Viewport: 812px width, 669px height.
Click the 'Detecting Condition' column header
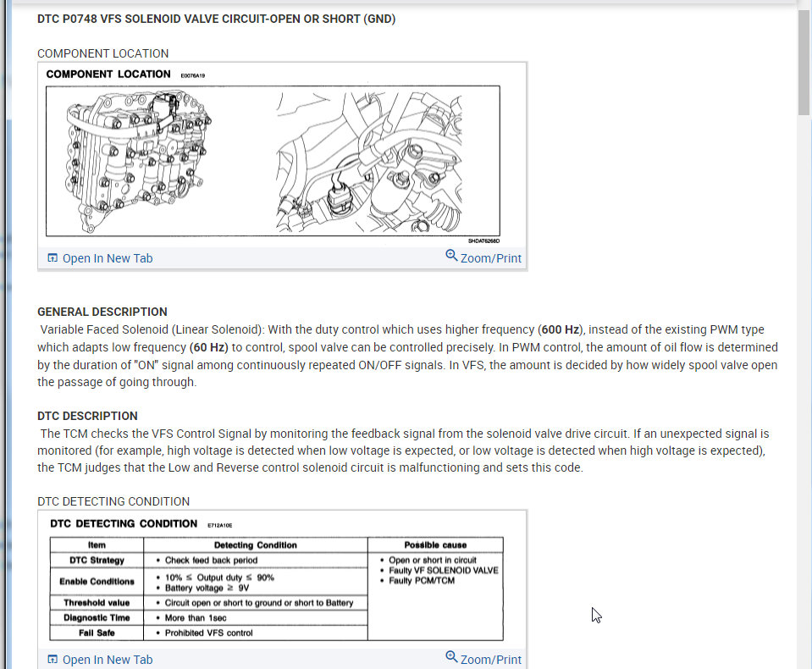click(x=256, y=545)
